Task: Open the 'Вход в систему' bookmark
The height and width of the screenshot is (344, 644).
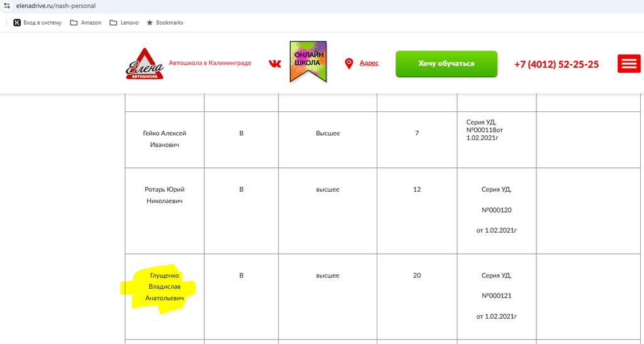Action: point(38,23)
